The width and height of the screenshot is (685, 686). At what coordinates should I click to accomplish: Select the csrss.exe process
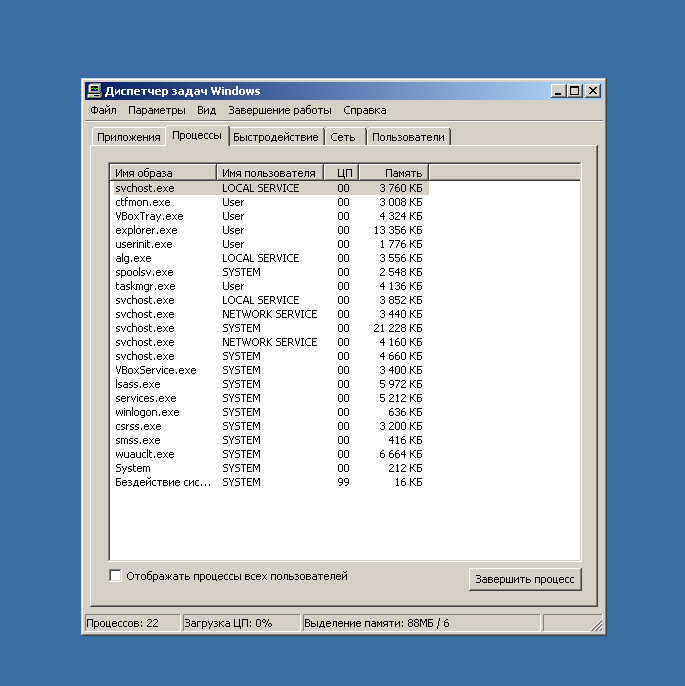coord(269,426)
